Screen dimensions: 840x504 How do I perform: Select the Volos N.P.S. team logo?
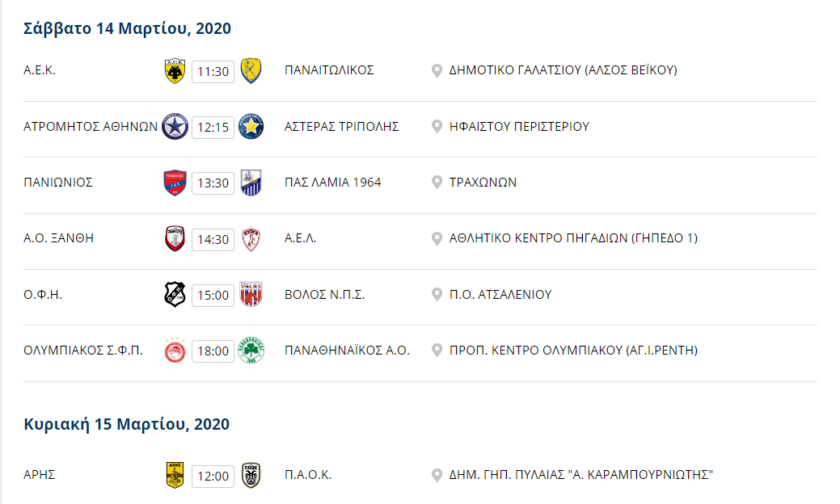tap(251, 294)
